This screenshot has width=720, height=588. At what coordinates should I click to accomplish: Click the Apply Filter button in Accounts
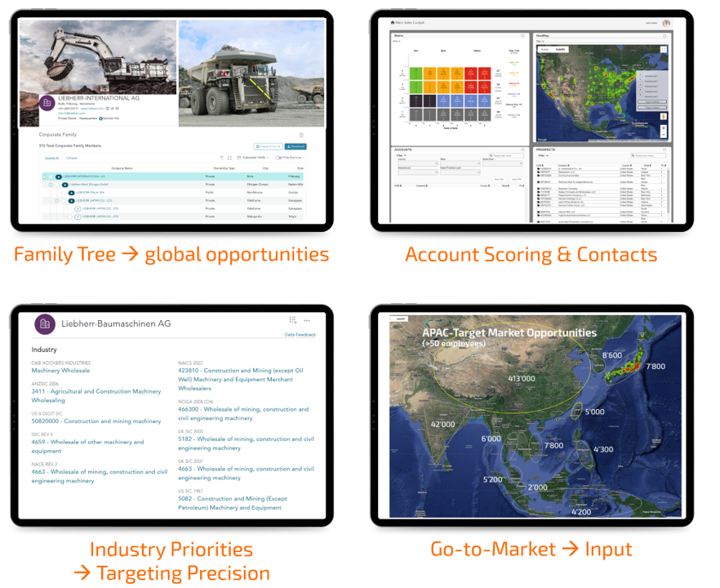517,179
